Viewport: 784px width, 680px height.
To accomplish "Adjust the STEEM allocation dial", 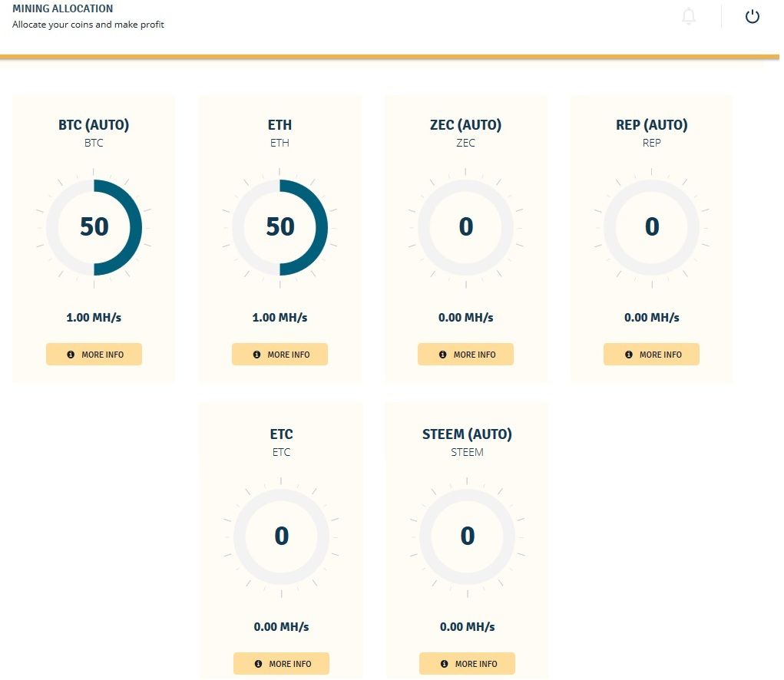I will (467, 536).
